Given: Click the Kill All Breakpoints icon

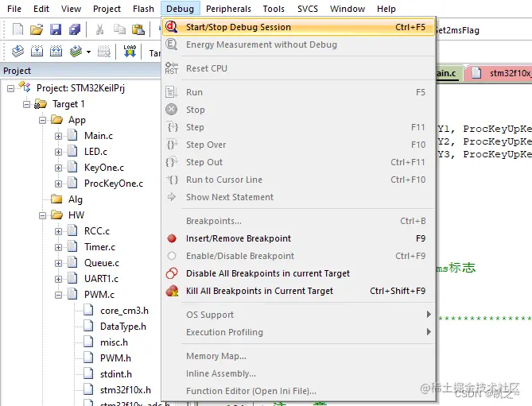Looking at the screenshot, I should (173, 291).
